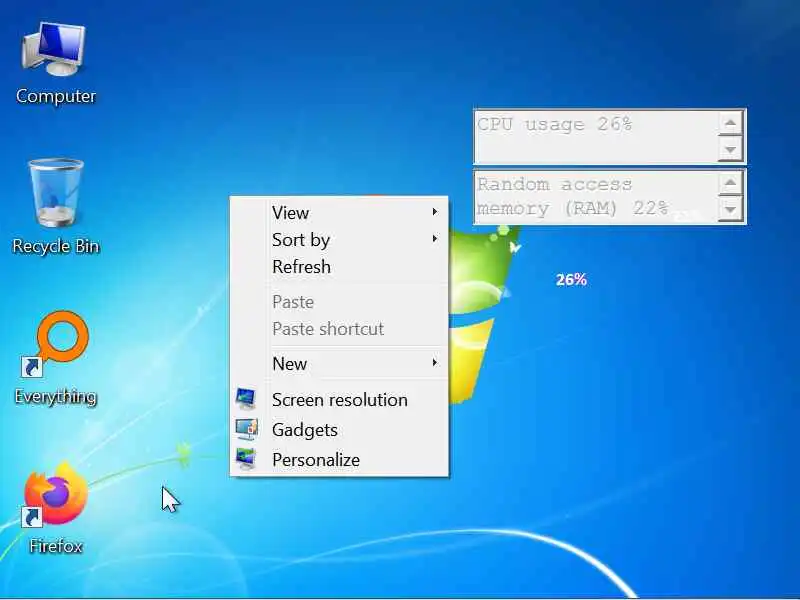Click the grayed Paste entry

click(x=339, y=302)
